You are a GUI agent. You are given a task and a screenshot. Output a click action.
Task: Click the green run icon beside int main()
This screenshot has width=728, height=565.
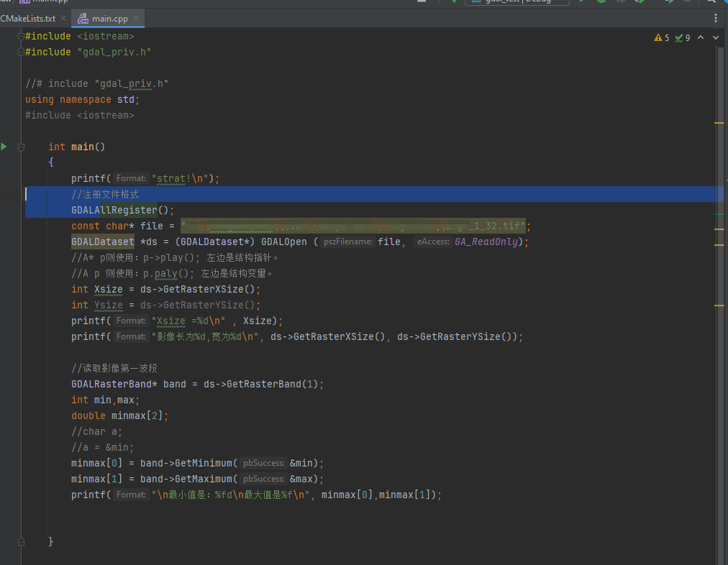tap(4, 147)
